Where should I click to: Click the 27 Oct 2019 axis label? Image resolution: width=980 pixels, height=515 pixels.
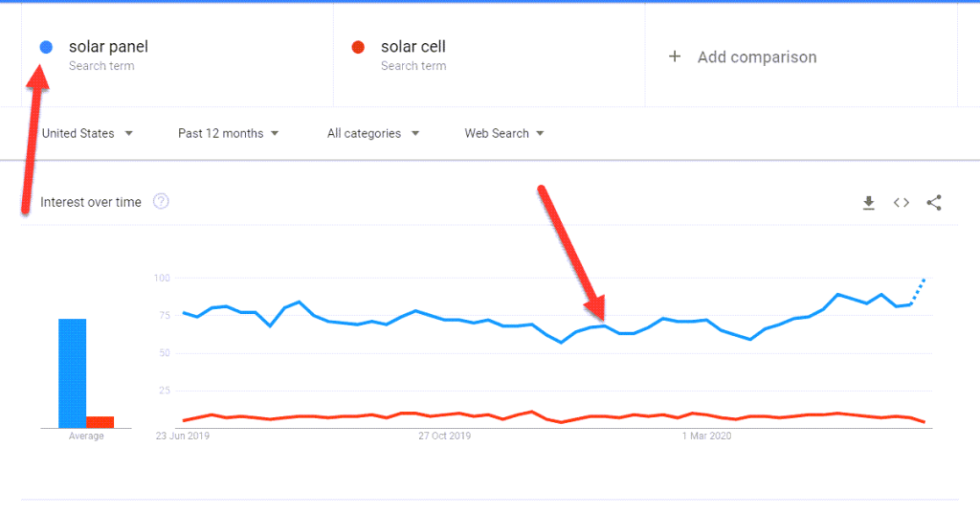click(x=444, y=436)
